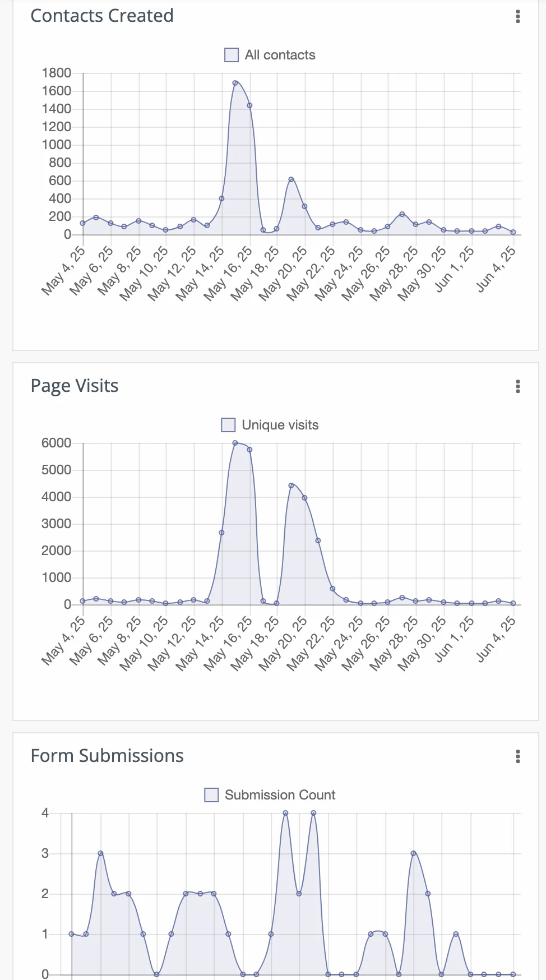
Task: Toggle the Submission Count legend box
Action: click(x=211, y=795)
